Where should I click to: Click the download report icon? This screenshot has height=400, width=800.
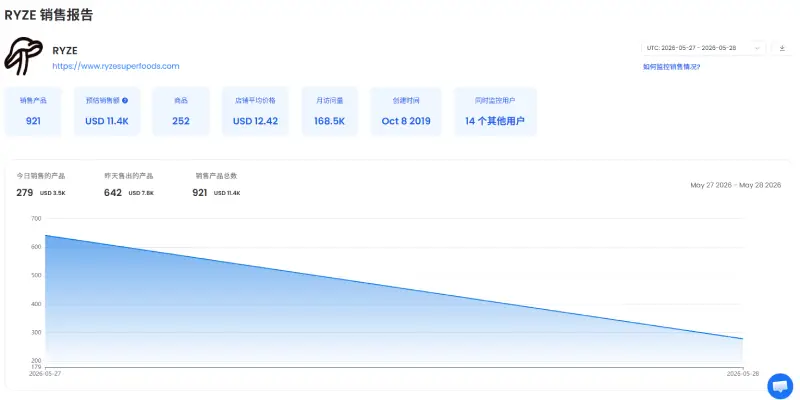click(x=782, y=48)
